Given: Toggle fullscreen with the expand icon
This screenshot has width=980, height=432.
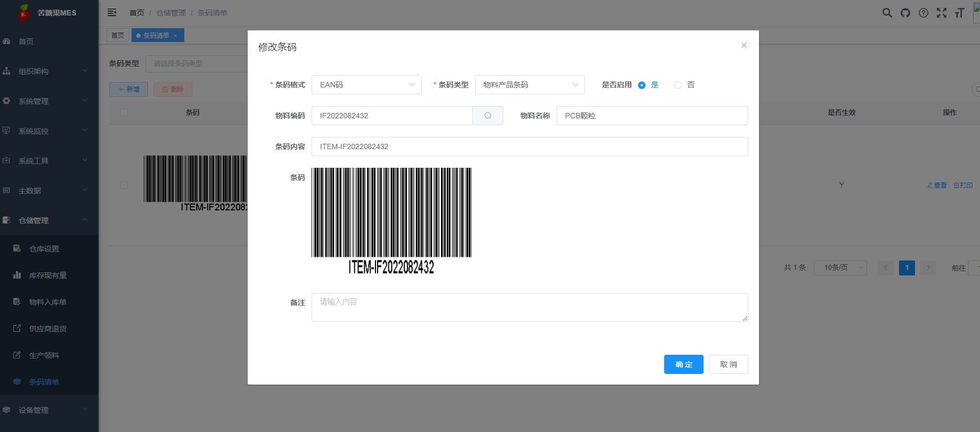Looking at the screenshot, I should pyautogui.click(x=942, y=13).
